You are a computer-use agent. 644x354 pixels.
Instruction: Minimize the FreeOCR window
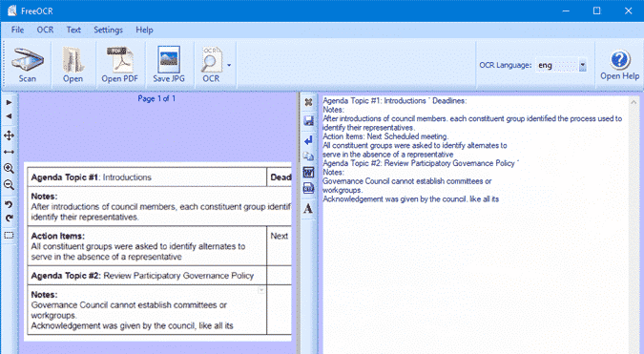[566, 10]
